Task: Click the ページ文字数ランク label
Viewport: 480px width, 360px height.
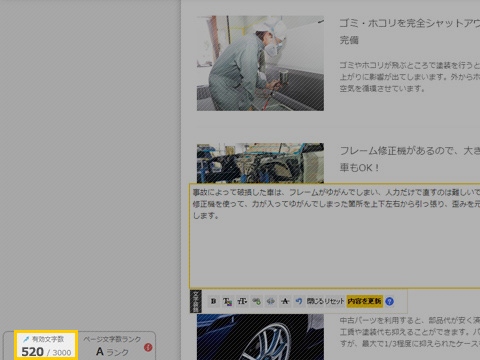Action: [112, 339]
